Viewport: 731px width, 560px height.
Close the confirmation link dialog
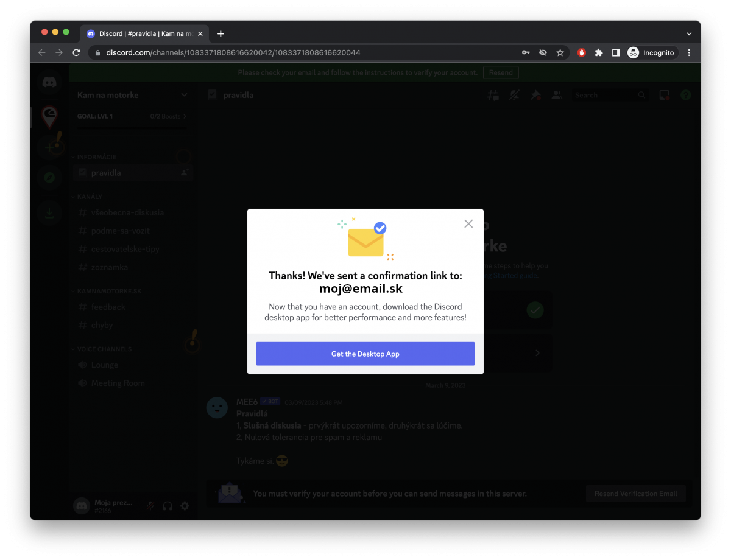468,223
